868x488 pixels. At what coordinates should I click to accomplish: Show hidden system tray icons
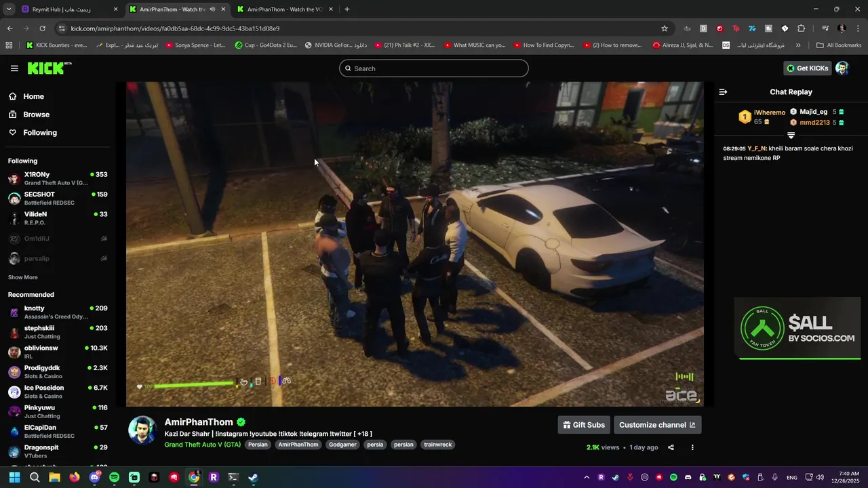coord(587,477)
